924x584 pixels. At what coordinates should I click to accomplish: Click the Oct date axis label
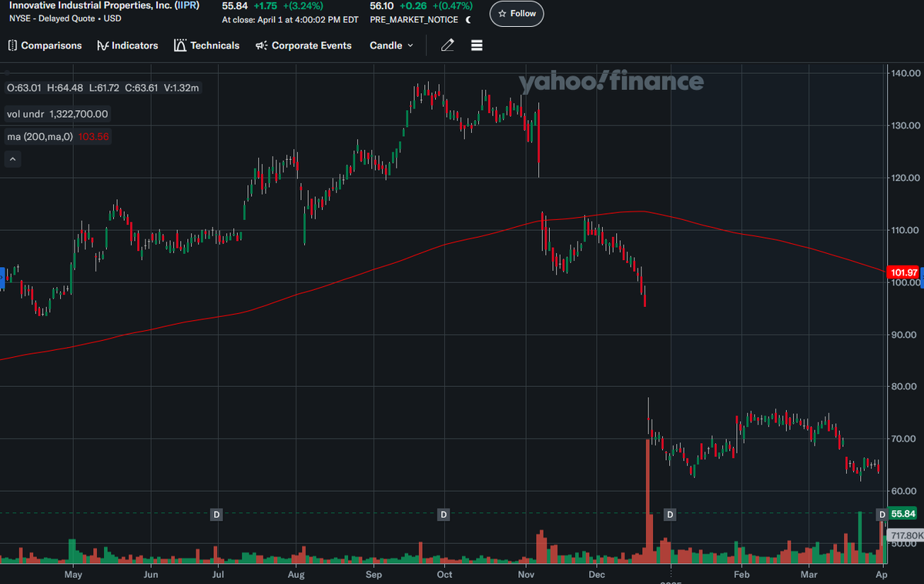(444, 574)
